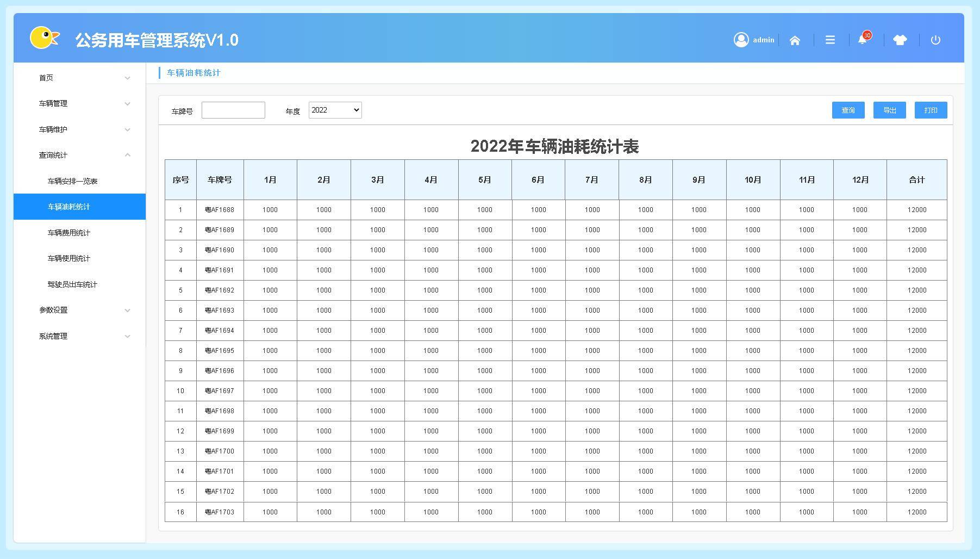This screenshot has width=980, height=559.
Task: Select 车辆费用统计 in the sidebar
Action: click(x=69, y=233)
